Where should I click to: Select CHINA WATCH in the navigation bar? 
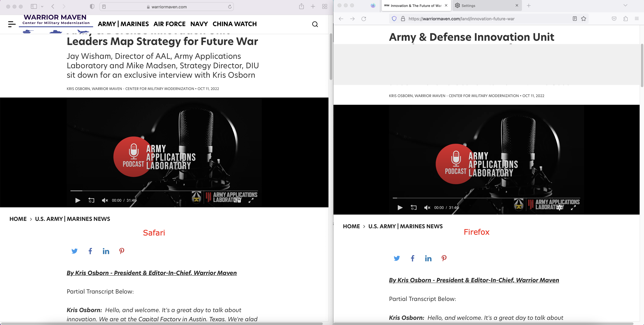pos(235,24)
